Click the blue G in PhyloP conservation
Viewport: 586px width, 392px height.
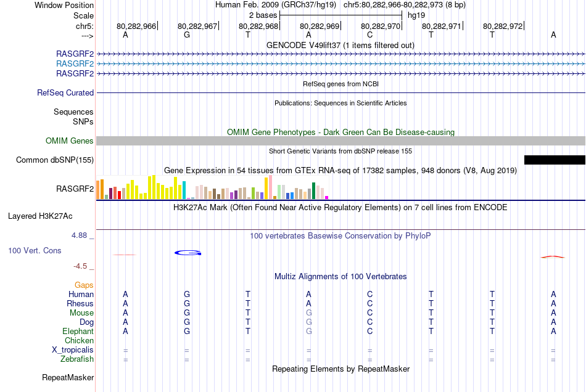point(188,253)
